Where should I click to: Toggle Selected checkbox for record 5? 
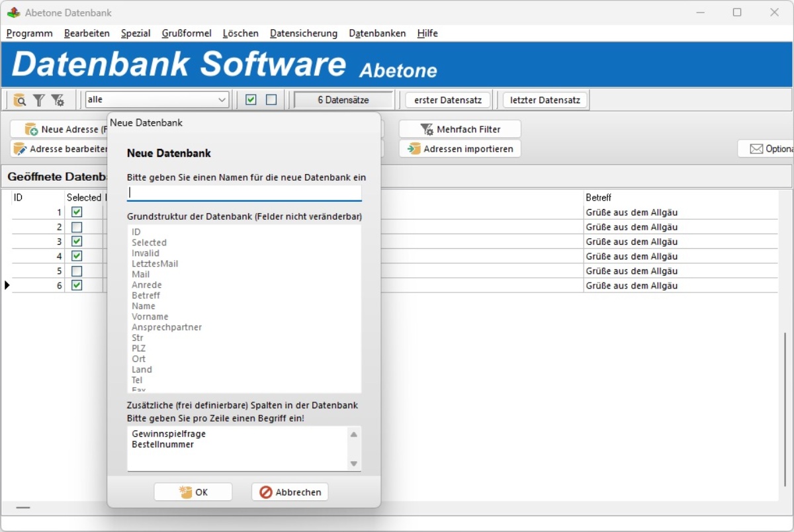(x=77, y=271)
